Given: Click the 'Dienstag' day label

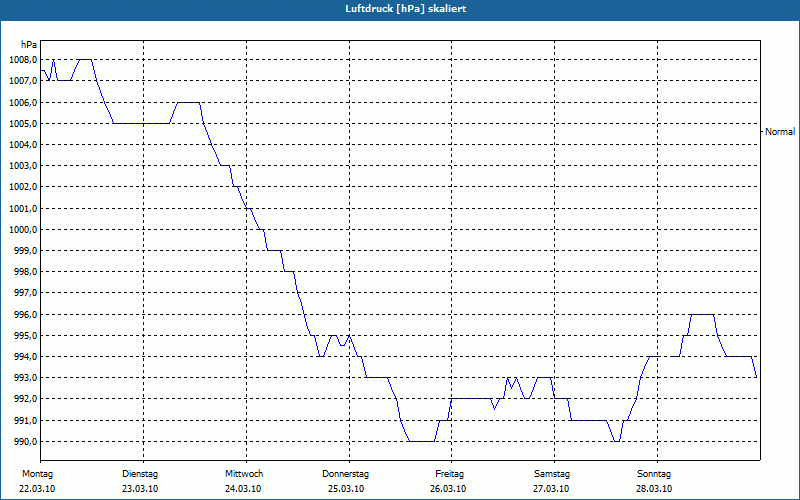Looking at the screenshot, I should [140, 474].
